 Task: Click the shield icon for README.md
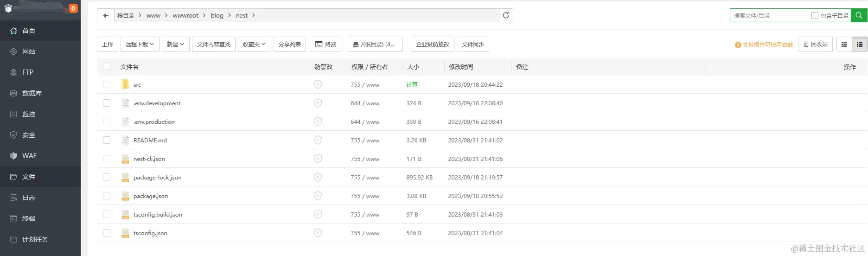(x=318, y=140)
